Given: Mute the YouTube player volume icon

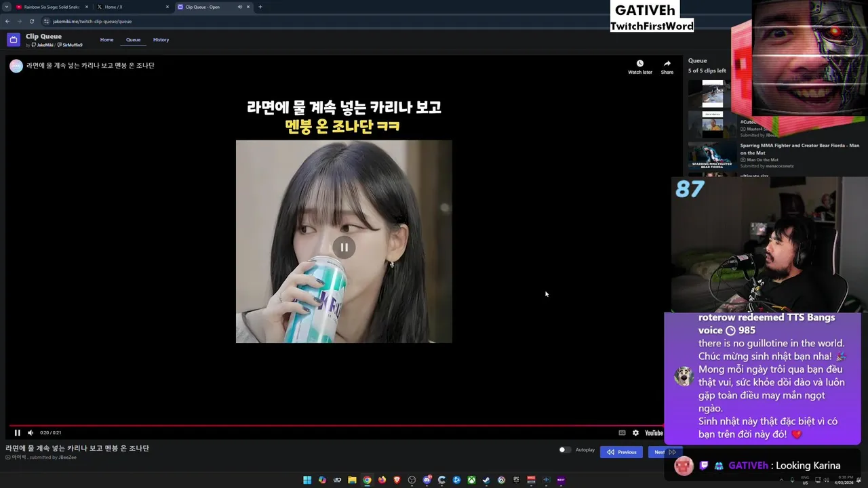Looking at the screenshot, I should click(31, 432).
